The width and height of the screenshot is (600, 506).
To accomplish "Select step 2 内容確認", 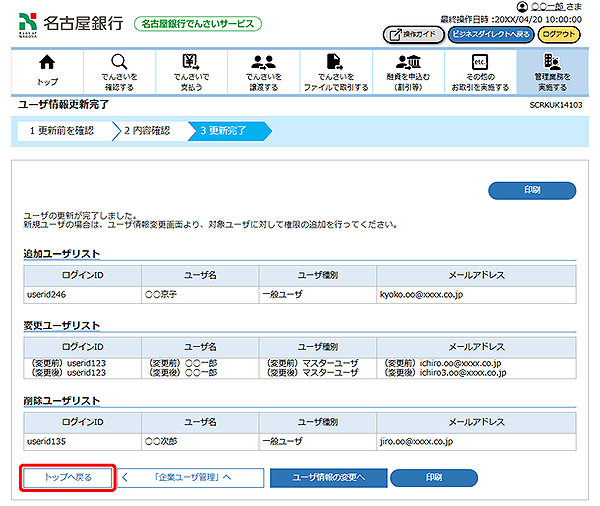I will (148, 130).
